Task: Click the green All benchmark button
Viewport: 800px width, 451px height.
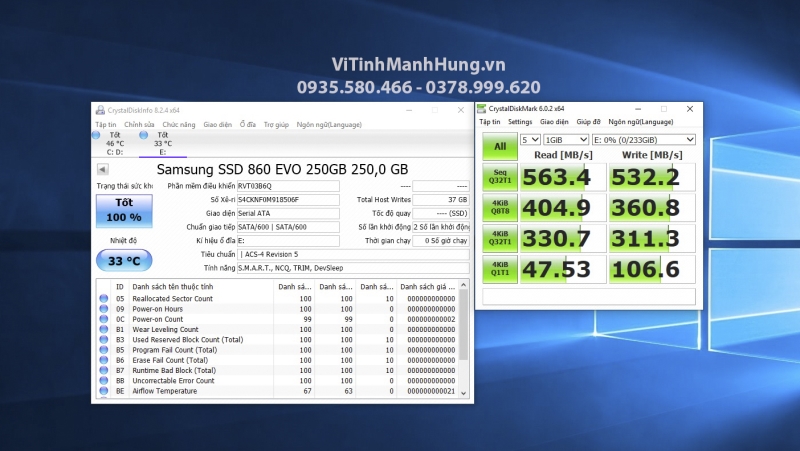Action: click(x=500, y=146)
